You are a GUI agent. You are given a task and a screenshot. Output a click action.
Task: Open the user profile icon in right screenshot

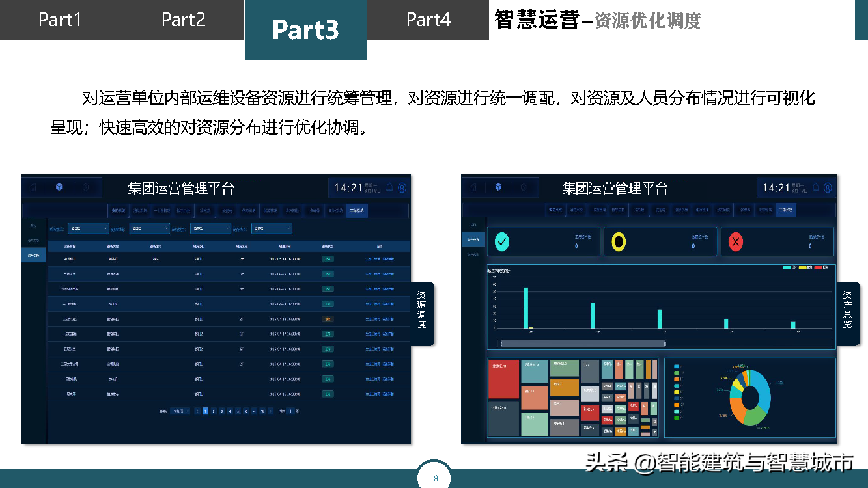(828, 187)
